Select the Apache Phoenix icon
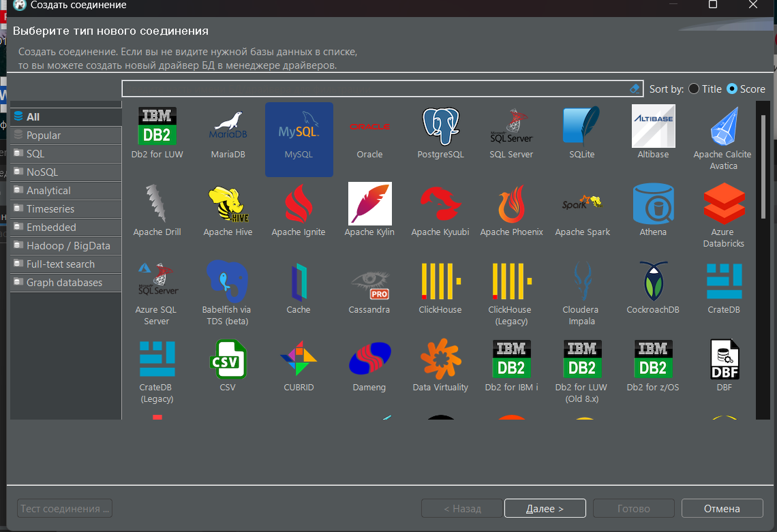This screenshot has width=777, height=532. coord(511,204)
